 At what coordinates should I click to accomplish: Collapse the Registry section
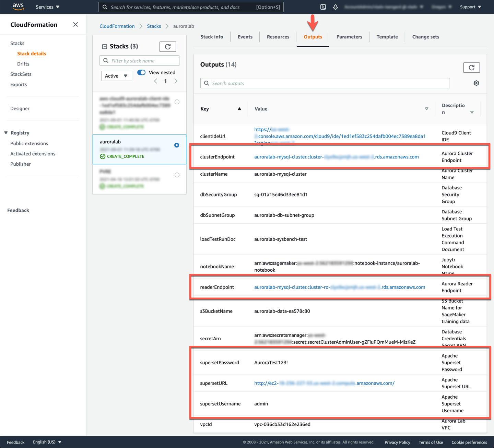[x=6, y=133]
